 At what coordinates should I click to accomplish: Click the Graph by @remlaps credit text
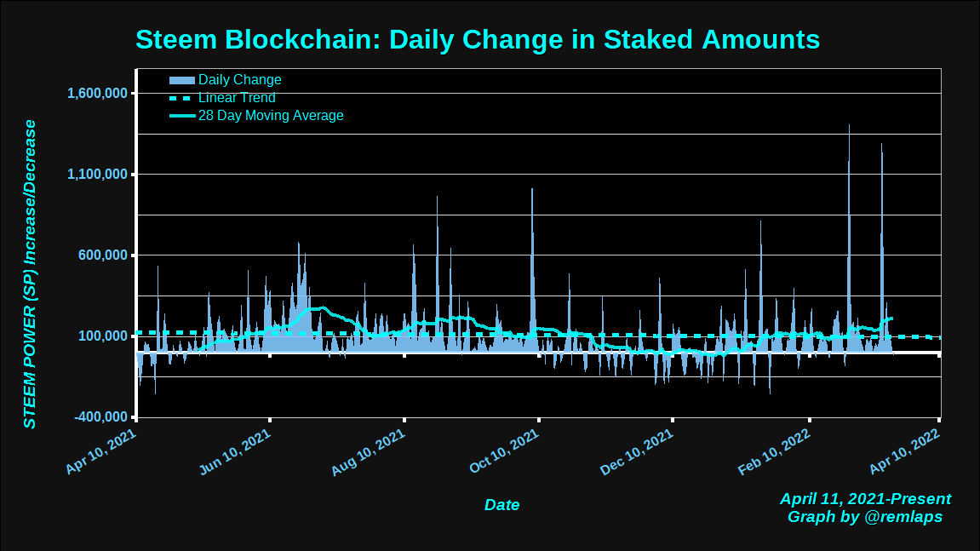click(x=865, y=517)
